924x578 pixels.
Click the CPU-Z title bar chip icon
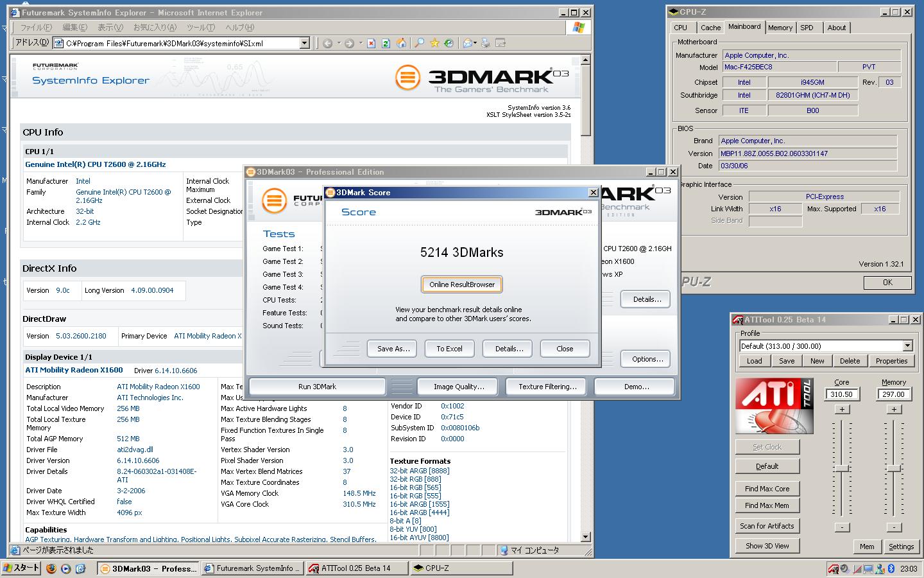click(x=673, y=12)
